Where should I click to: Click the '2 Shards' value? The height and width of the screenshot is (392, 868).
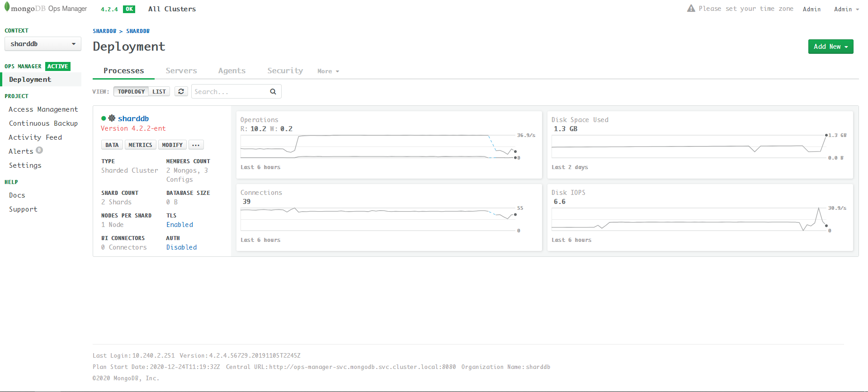pos(117,202)
